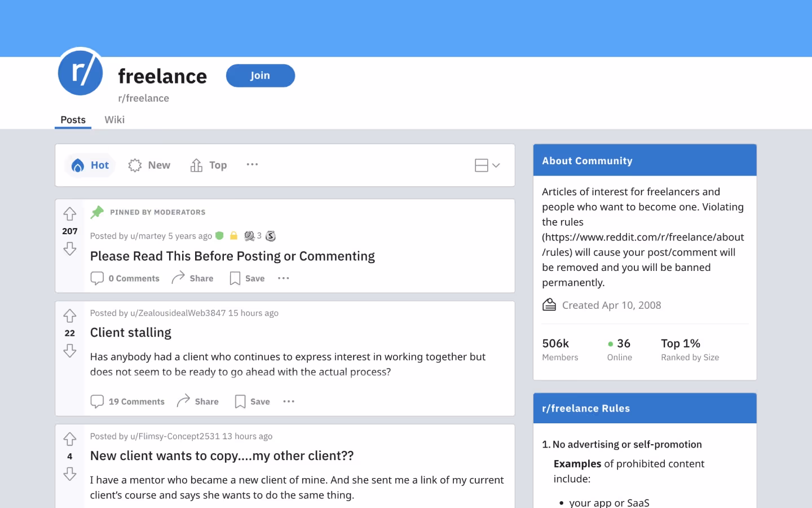The width and height of the screenshot is (812, 508).
Task: Click 'Top 1%' Ranked by Size
Action: (690, 349)
